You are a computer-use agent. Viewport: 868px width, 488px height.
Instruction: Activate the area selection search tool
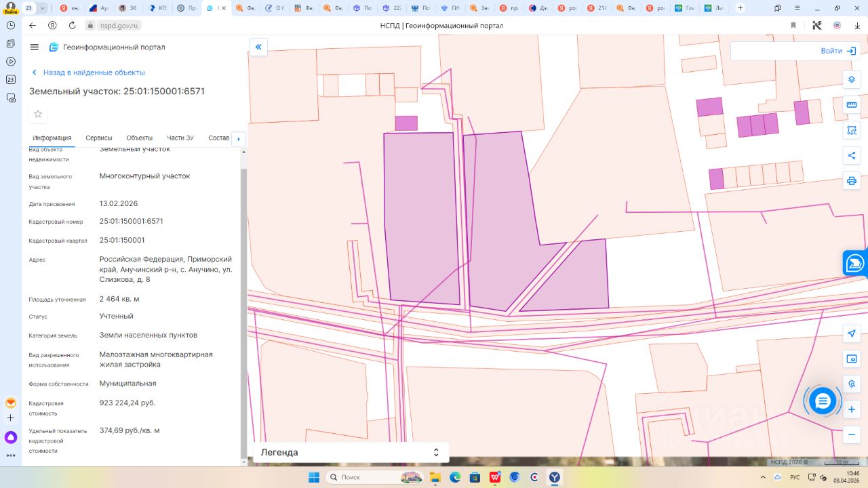(852, 130)
